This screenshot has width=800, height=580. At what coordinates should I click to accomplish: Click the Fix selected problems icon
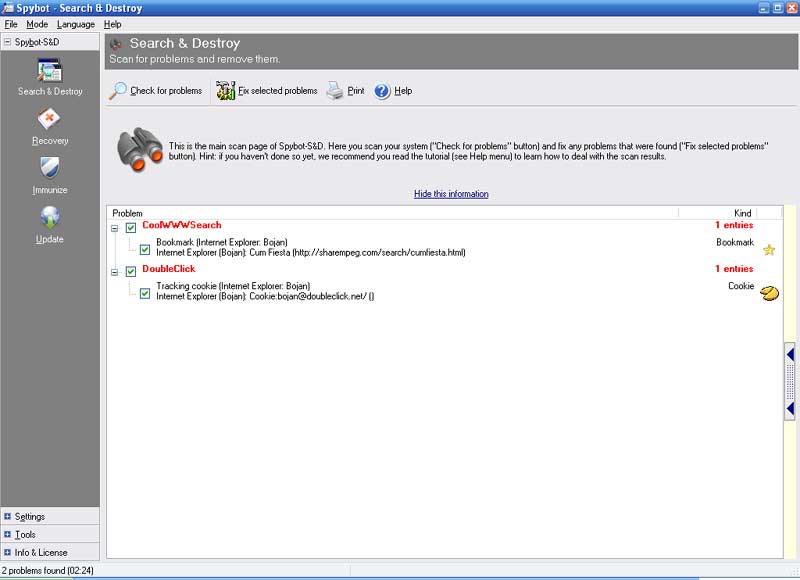click(225, 91)
